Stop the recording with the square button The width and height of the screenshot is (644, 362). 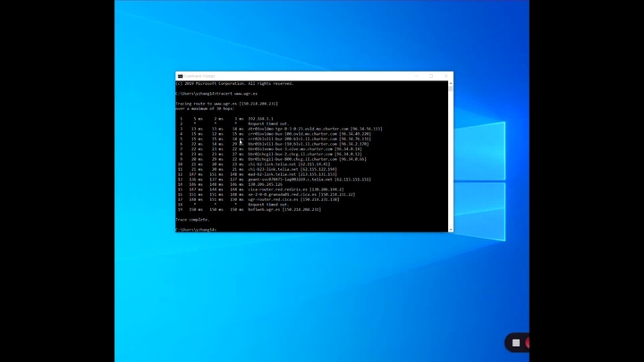coord(516,343)
